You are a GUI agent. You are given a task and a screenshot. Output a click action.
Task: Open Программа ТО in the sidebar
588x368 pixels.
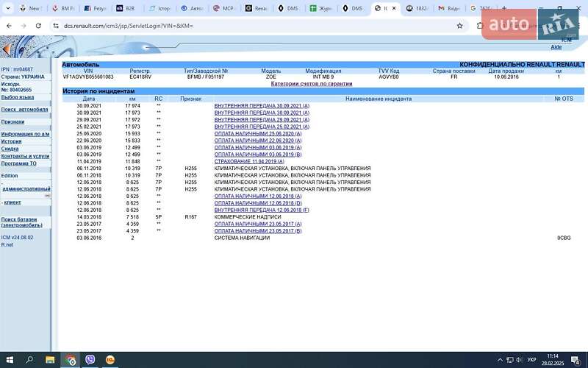point(19,163)
